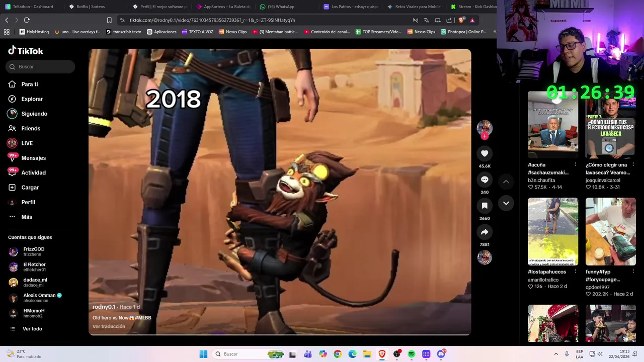Screen dimensions: 644x362
Task: Open options for the #acuña video card
Action: click(x=576, y=164)
